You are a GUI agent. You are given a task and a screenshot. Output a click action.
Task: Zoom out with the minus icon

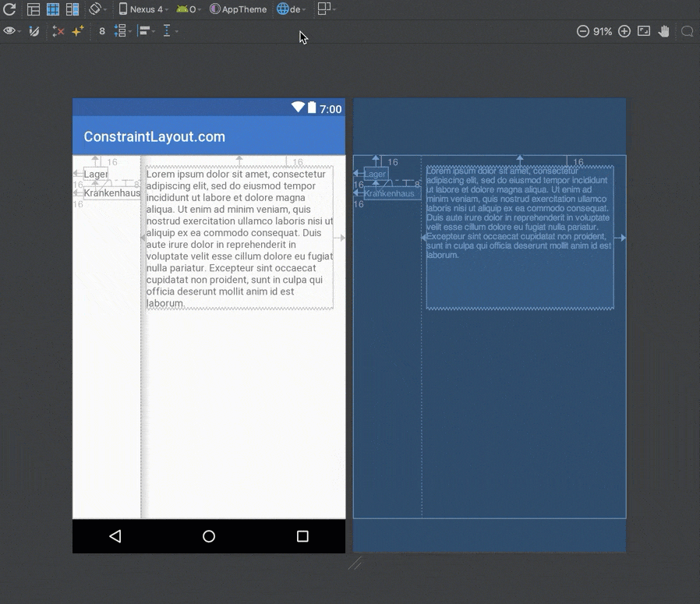(x=582, y=31)
